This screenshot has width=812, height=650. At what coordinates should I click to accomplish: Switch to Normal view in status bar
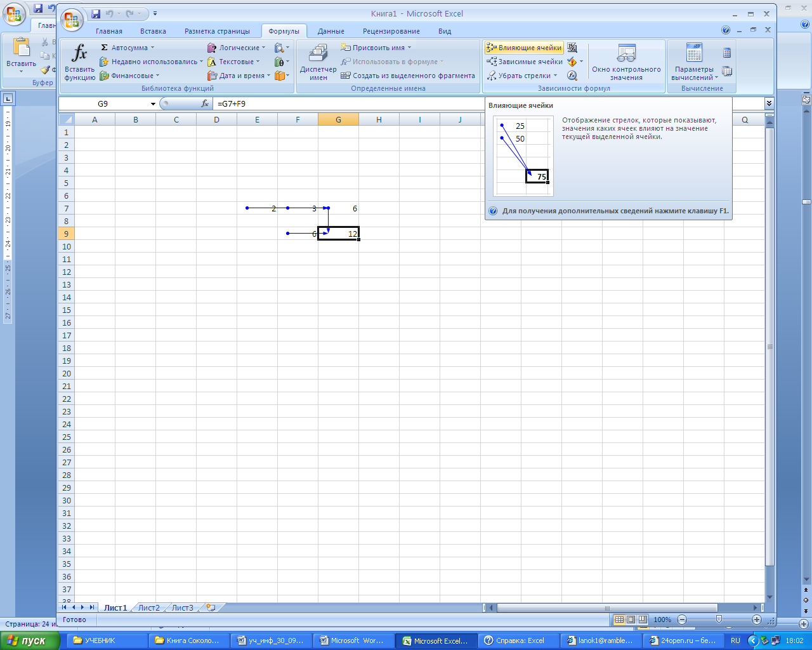pos(620,620)
